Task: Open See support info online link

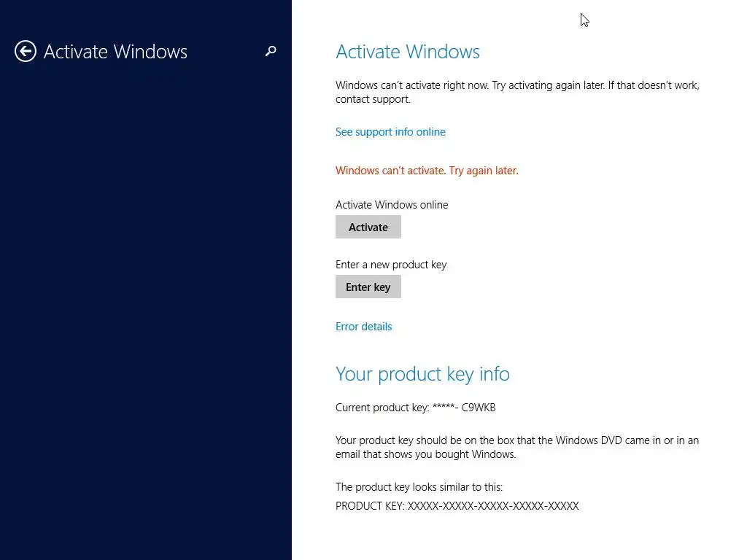Action: [390, 132]
